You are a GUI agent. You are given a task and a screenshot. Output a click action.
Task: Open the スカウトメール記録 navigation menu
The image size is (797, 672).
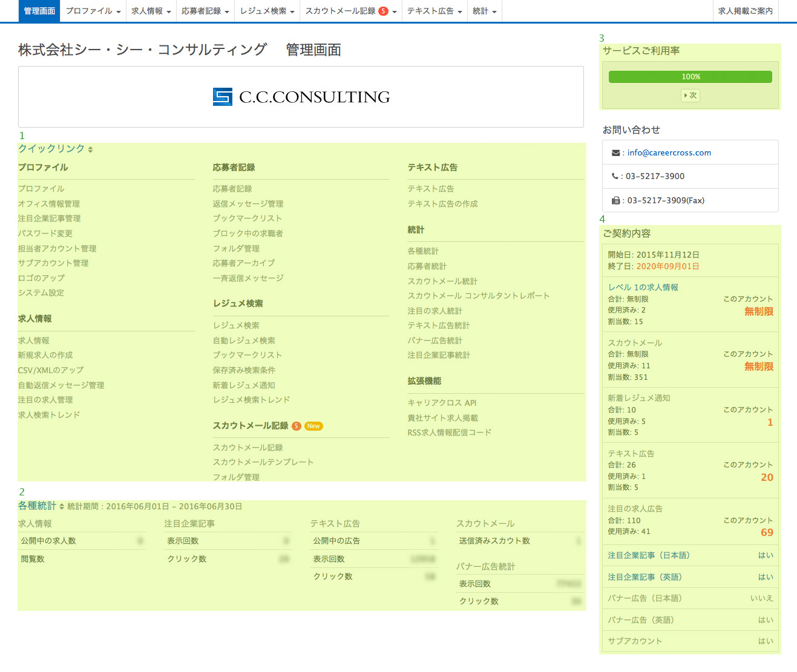tap(351, 11)
